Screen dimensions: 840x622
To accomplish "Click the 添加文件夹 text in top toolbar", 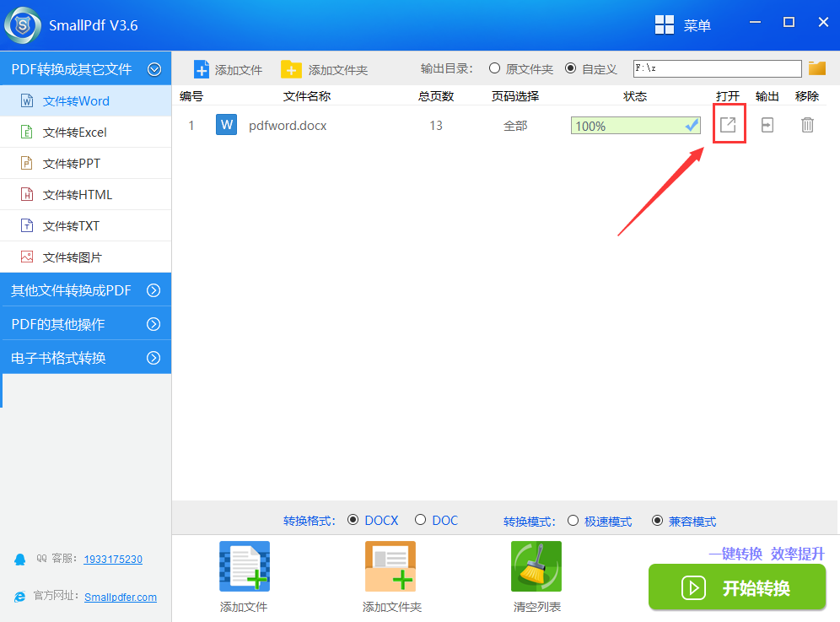I will tap(338, 70).
